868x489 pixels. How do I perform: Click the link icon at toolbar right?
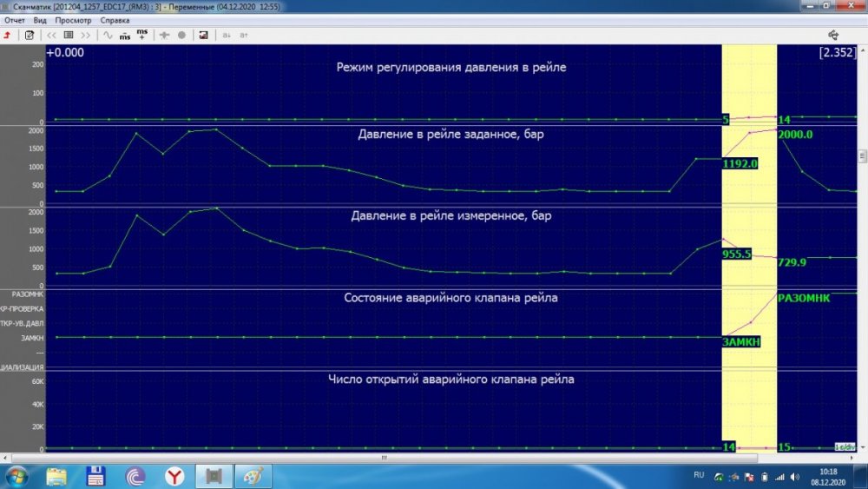click(x=833, y=35)
